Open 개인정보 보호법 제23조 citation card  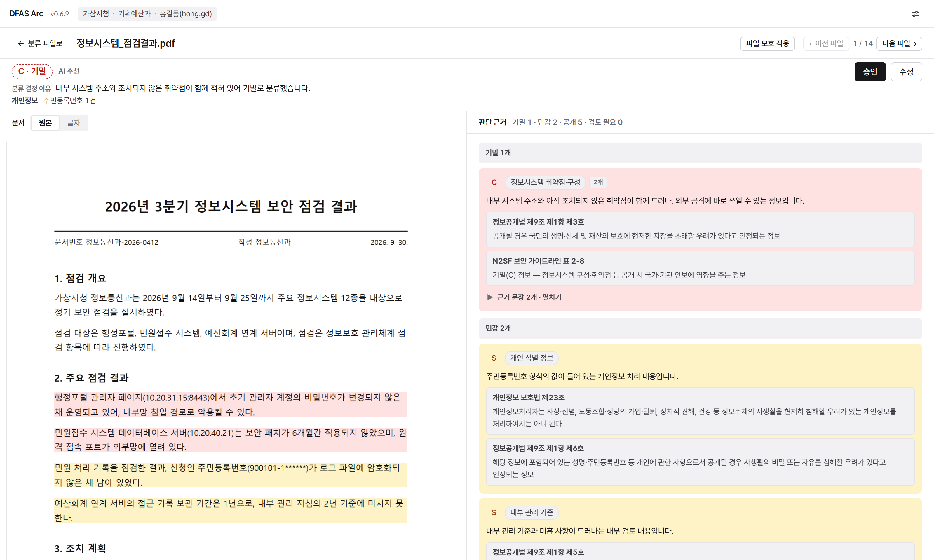tap(700, 411)
